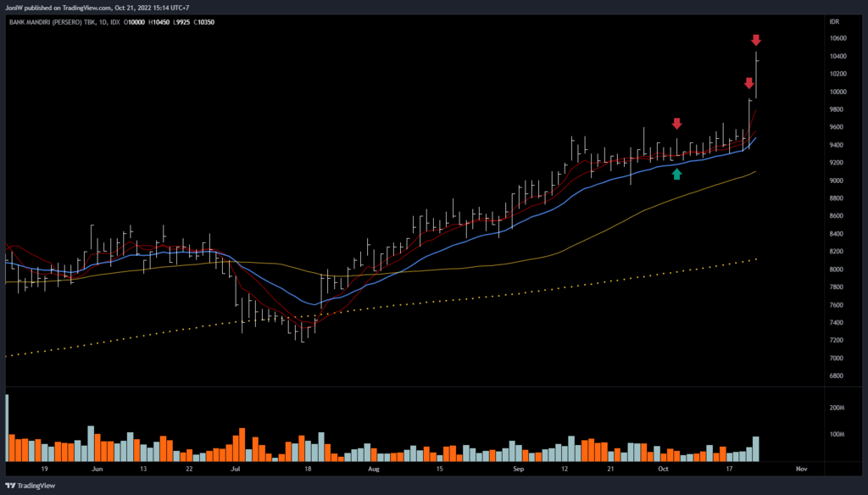Click the 200M volume axis label
Screen dimensions: 868x495
(837, 408)
